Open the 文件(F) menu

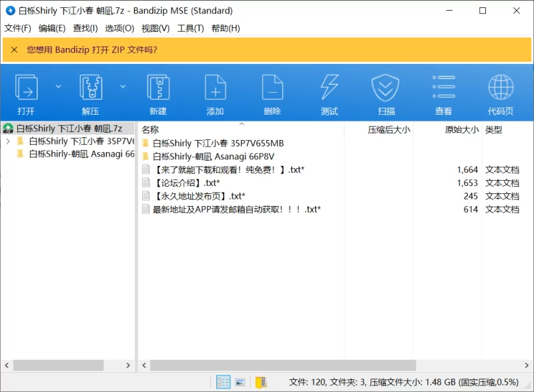tap(18, 28)
